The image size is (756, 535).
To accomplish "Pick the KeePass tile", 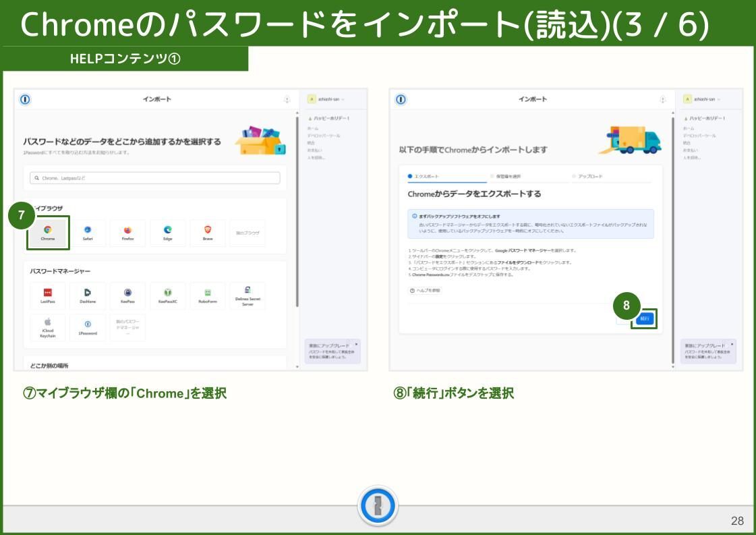I will click(127, 295).
